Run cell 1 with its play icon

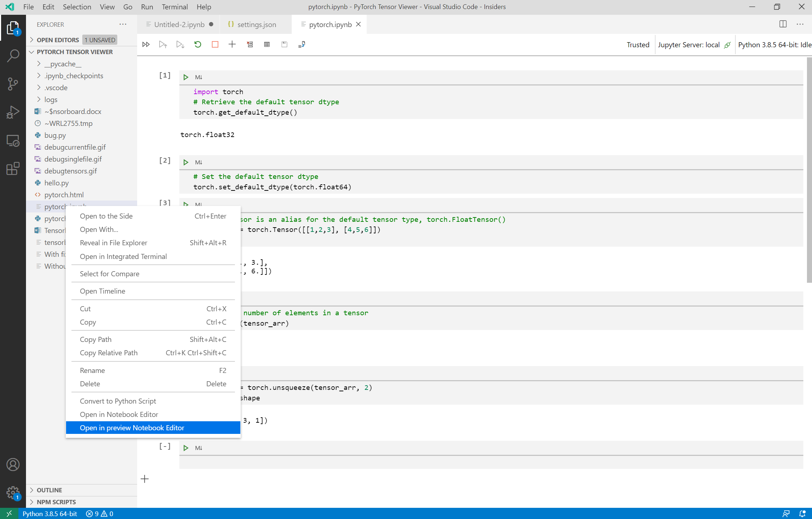(186, 77)
